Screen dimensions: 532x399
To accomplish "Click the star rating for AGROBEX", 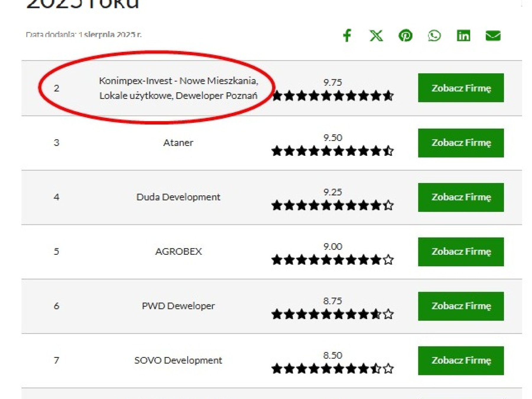I will tap(332, 260).
